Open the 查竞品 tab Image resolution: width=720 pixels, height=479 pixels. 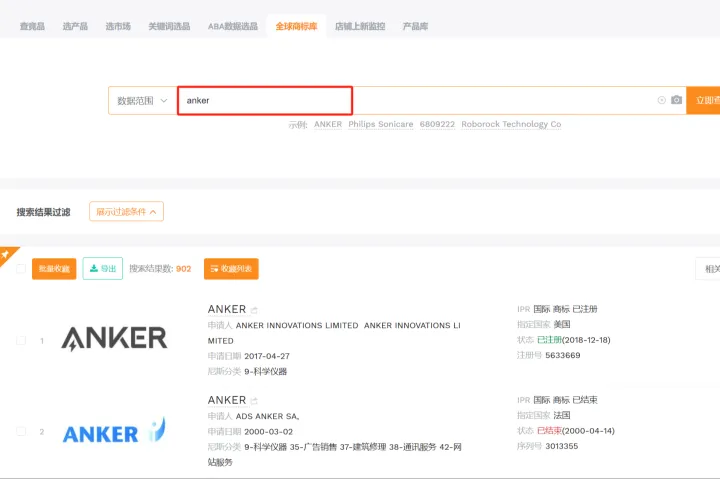32,26
